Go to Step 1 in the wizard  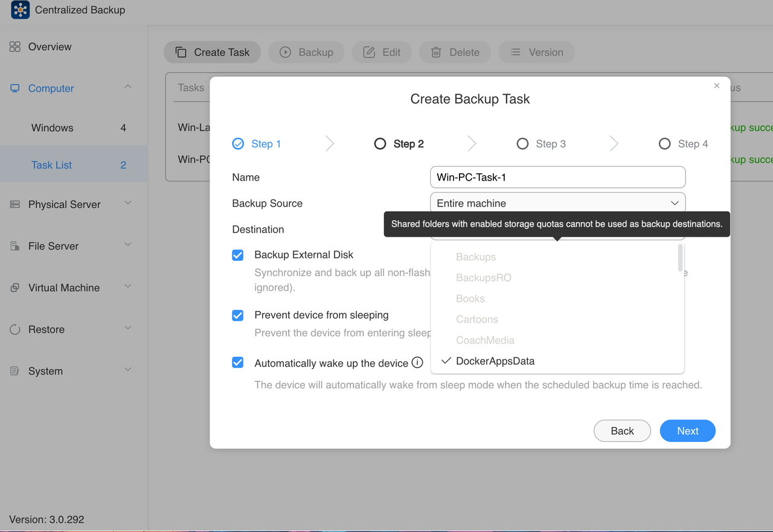coord(257,144)
